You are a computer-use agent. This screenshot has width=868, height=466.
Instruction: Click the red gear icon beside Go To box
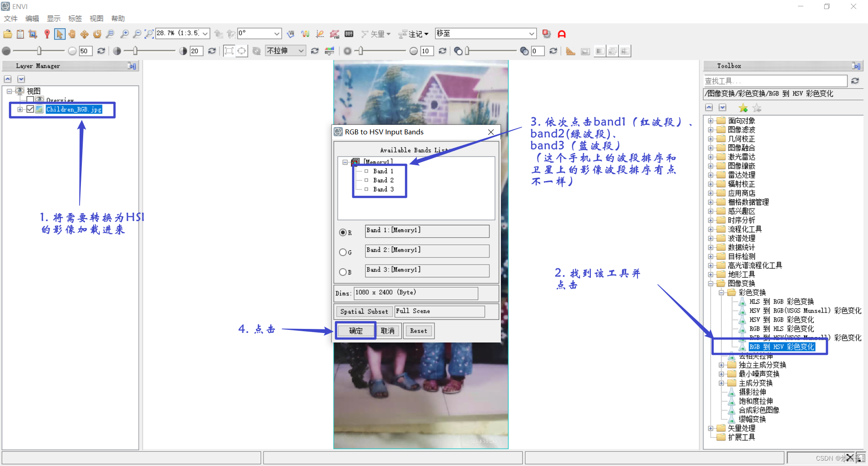[547, 34]
